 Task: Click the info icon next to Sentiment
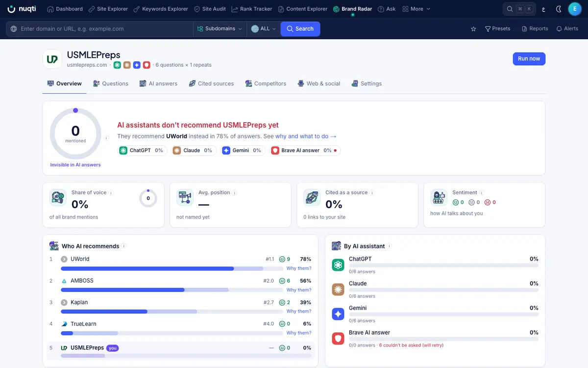[x=482, y=193]
